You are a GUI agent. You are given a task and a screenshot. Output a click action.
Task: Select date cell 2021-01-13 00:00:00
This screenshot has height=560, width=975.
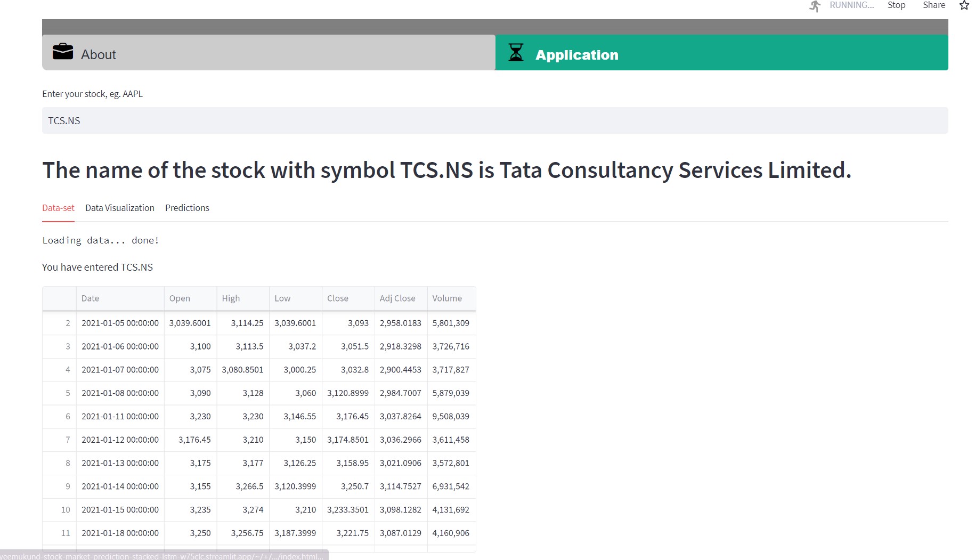120,463
